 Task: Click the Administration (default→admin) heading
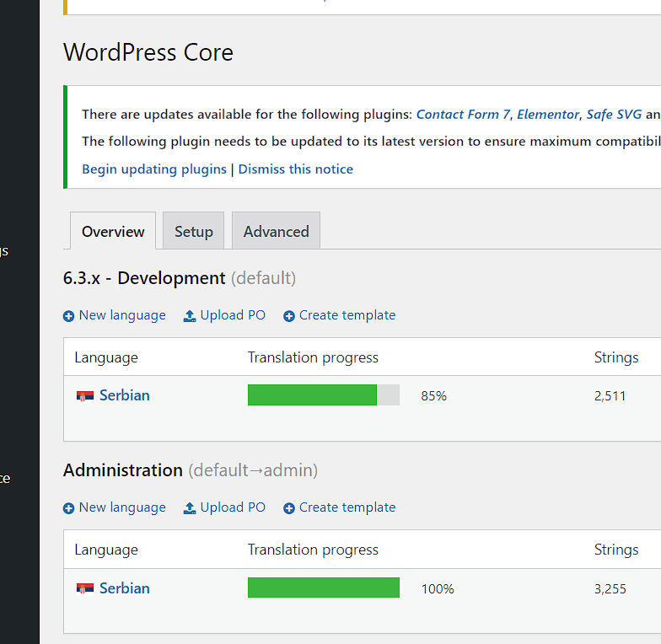click(x=191, y=470)
